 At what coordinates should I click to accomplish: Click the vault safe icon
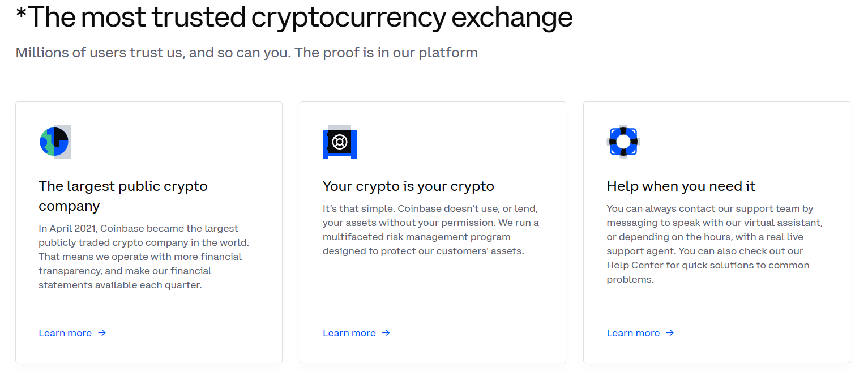(340, 142)
